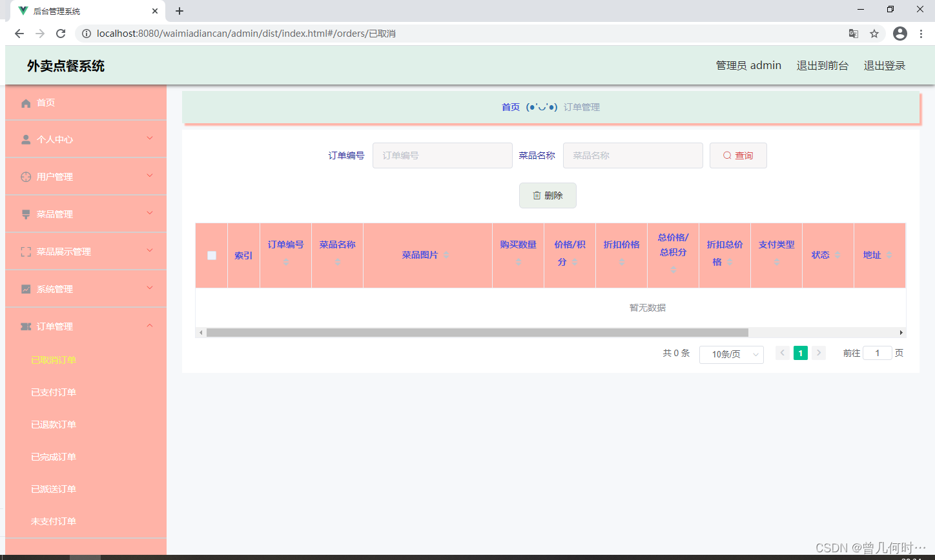Click the home icon beside 首页 in sidebar
The width and height of the screenshot is (935, 560).
pyautogui.click(x=26, y=103)
